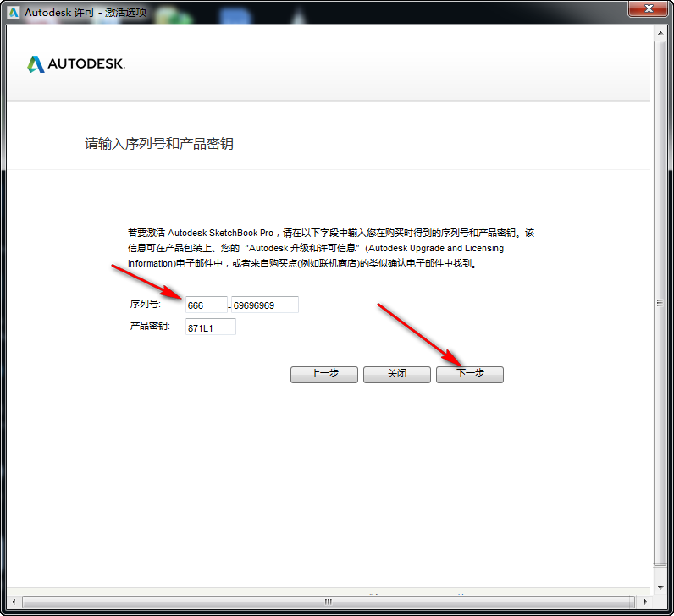
Task: Click the Autodesk icon in the title bar
Action: pyautogui.click(x=14, y=13)
